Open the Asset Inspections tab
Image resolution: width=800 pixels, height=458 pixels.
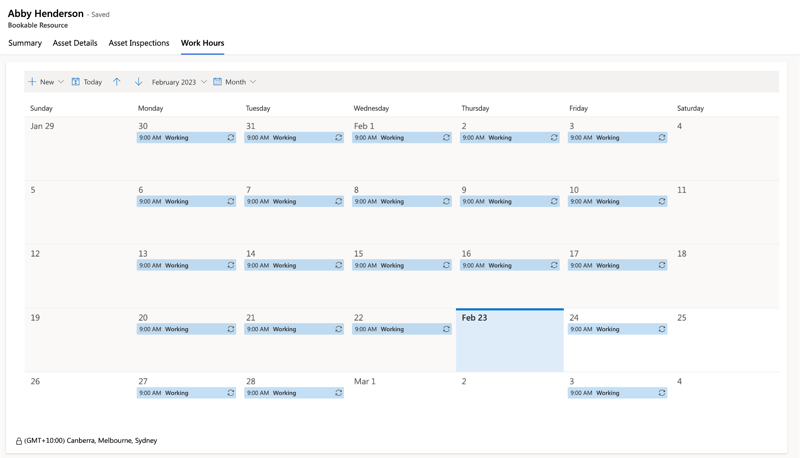click(x=139, y=43)
